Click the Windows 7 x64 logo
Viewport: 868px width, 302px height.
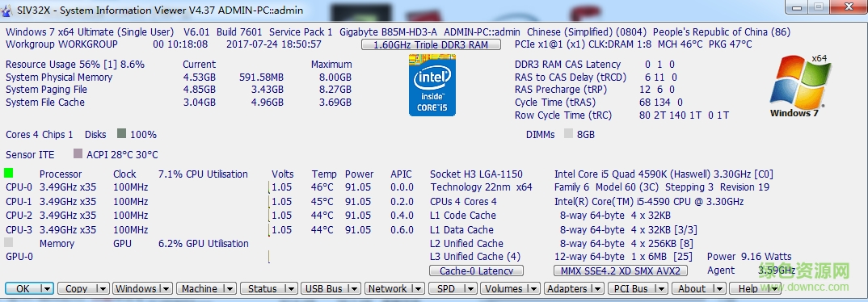(801, 86)
